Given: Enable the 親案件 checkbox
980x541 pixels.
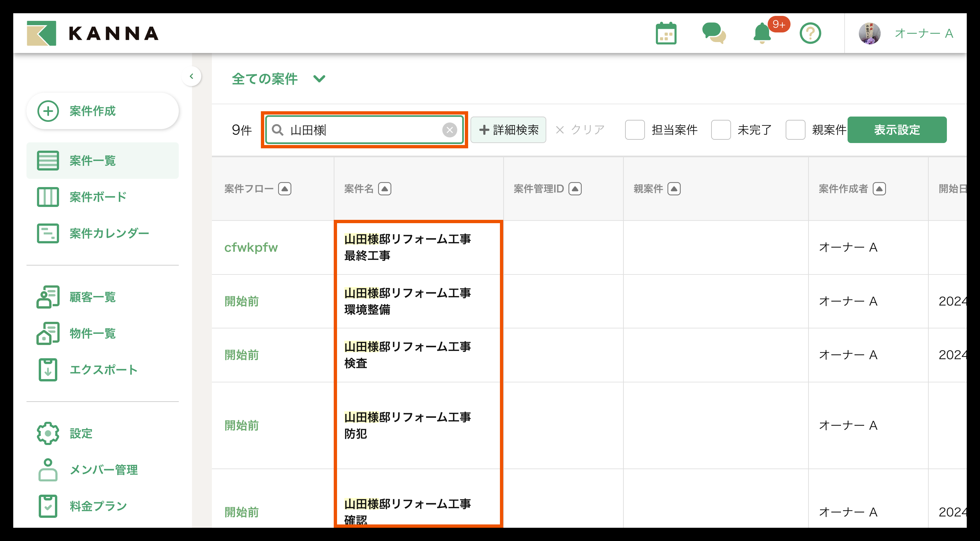Looking at the screenshot, I should pyautogui.click(x=795, y=130).
